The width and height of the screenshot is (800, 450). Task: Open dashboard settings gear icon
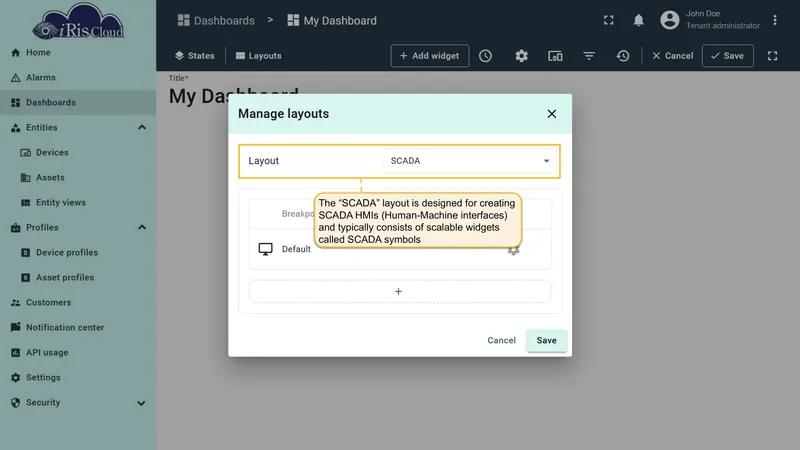coord(521,56)
